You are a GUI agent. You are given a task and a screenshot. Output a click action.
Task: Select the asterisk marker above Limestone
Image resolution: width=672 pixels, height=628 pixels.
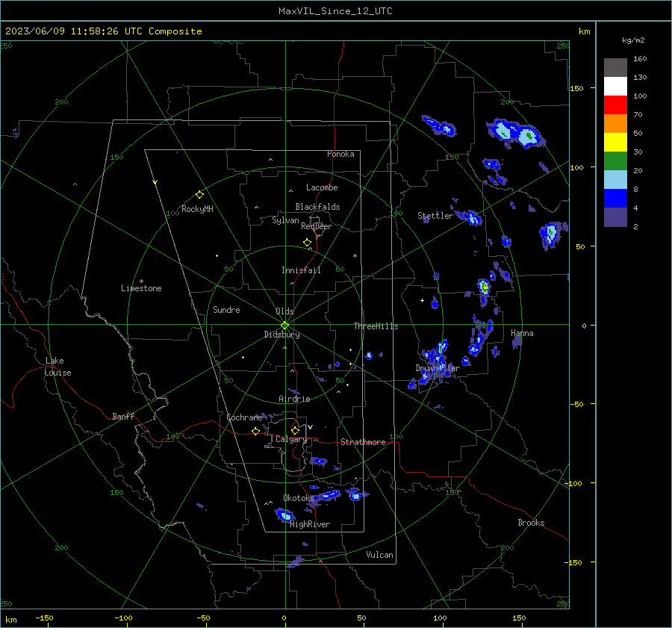coord(141,282)
